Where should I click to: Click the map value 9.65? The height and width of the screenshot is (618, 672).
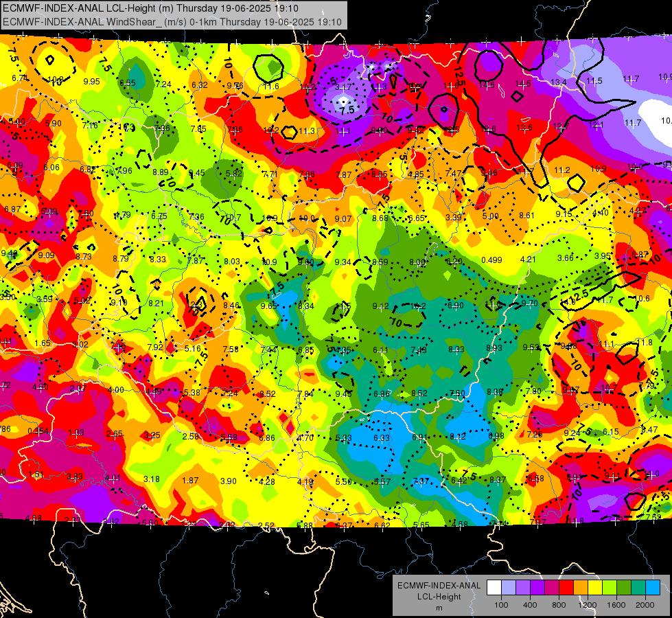tap(268, 306)
